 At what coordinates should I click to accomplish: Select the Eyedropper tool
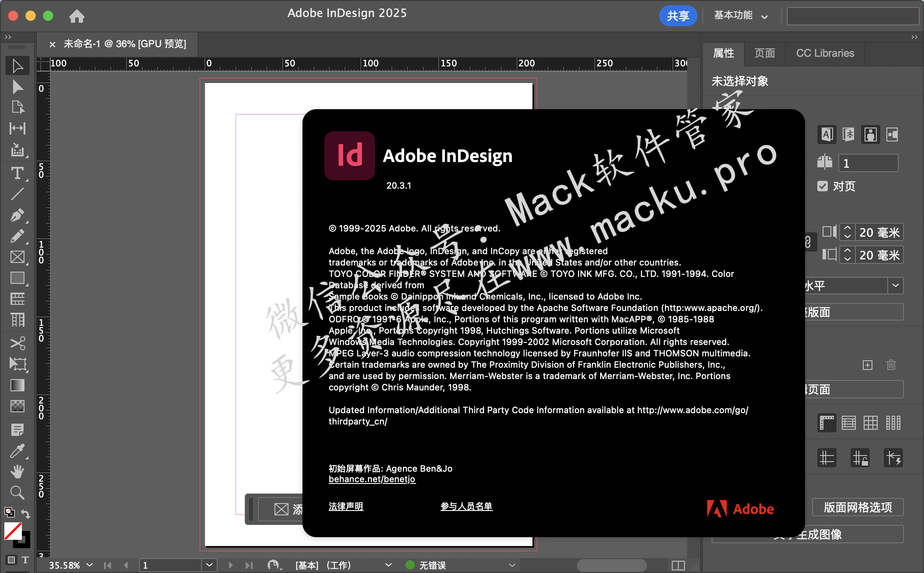coord(17,451)
